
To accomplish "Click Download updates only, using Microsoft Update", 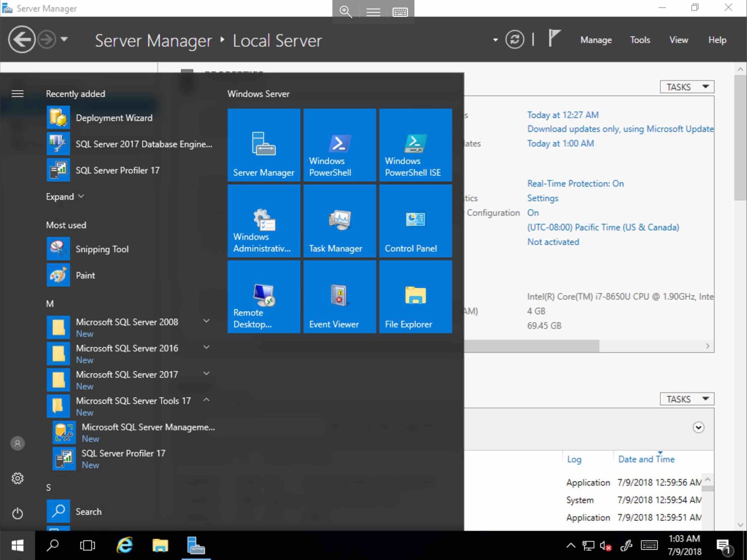I will pos(620,129).
